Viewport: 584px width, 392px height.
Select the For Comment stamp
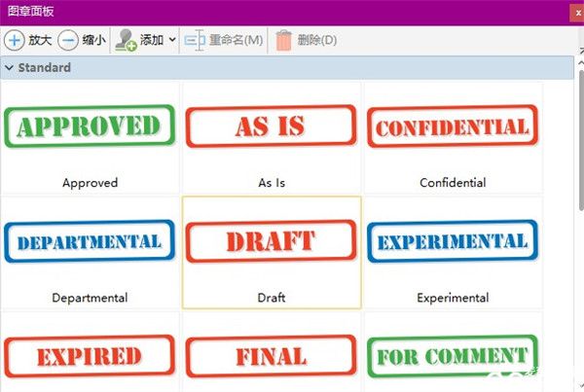click(453, 356)
